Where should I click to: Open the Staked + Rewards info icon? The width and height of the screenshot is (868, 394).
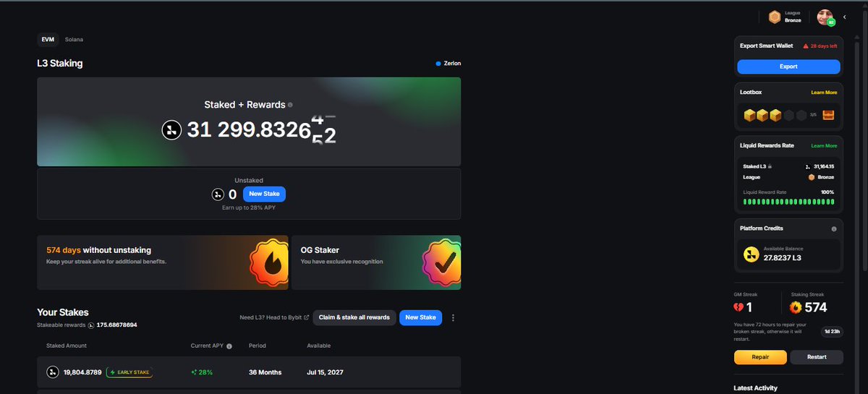pyautogui.click(x=290, y=105)
